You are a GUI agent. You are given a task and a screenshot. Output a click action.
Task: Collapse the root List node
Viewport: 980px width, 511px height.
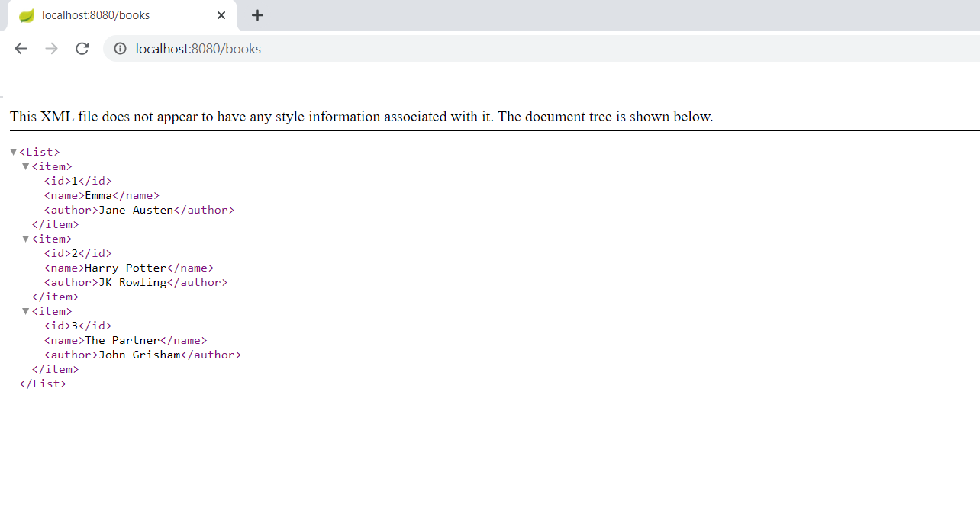(13, 152)
